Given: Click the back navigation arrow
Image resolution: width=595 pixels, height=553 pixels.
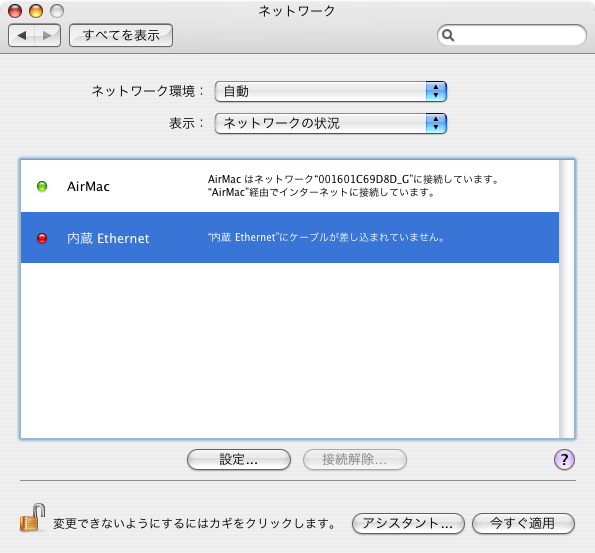Looking at the screenshot, I should (22, 35).
